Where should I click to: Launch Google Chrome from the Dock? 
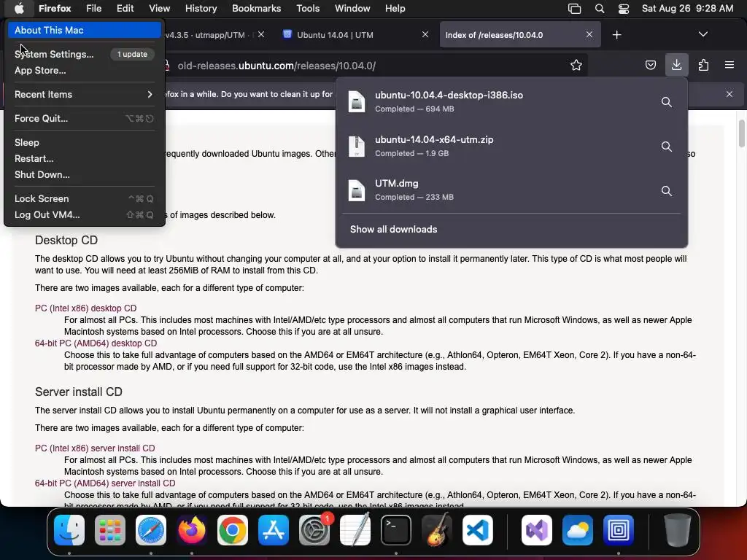tap(233, 530)
